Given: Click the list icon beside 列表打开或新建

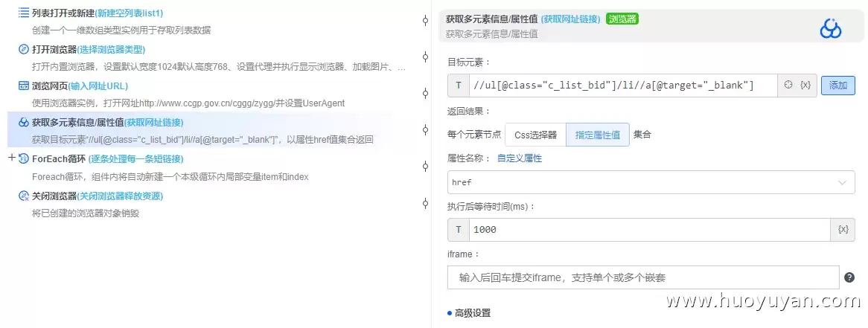Looking at the screenshot, I should (24, 12).
